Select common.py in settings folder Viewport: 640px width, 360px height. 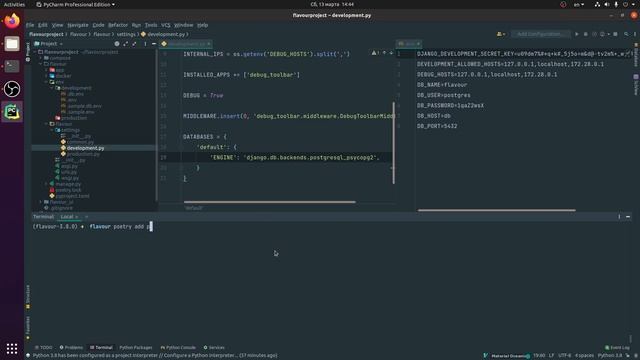[x=80, y=142]
